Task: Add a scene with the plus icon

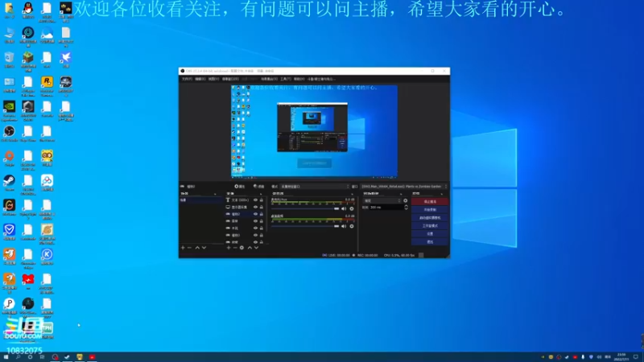Action: coord(183,248)
